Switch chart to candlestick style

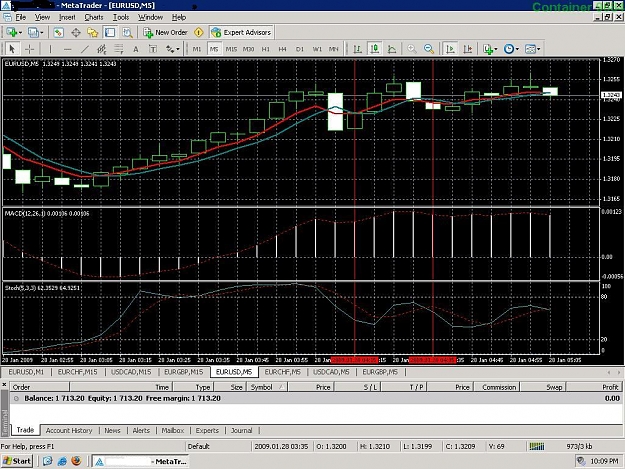(x=375, y=49)
